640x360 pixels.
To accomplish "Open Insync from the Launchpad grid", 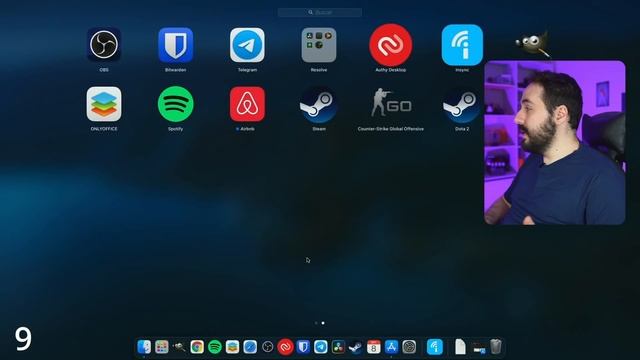I will pos(462,45).
